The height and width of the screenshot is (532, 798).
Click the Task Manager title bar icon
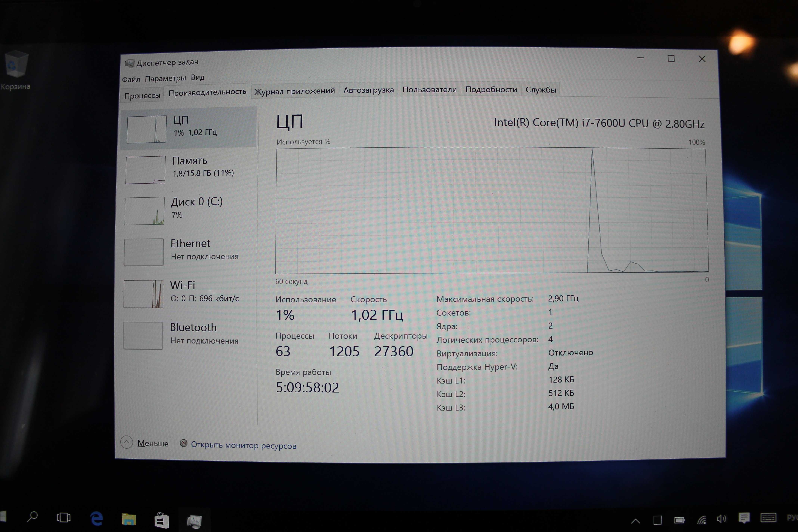pos(129,63)
